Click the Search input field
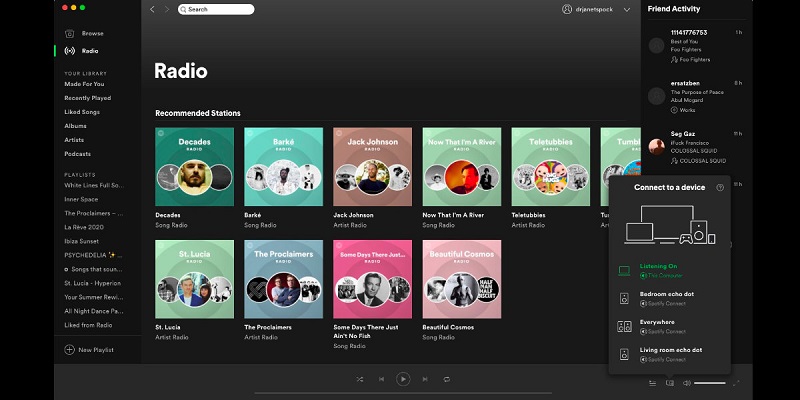The width and height of the screenshot is (800, 400). coord(216,9)
